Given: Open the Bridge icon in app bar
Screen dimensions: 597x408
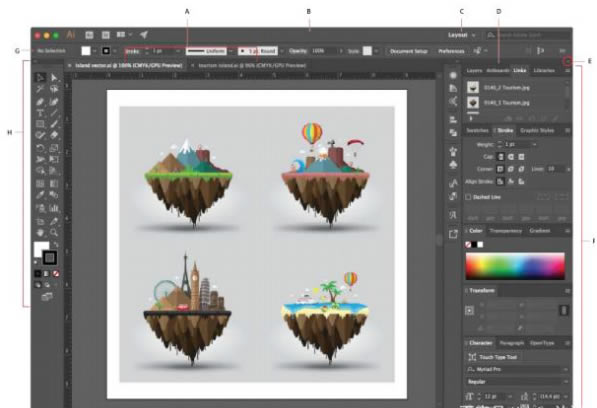Looking at the screenshot, I should [89, 35].
